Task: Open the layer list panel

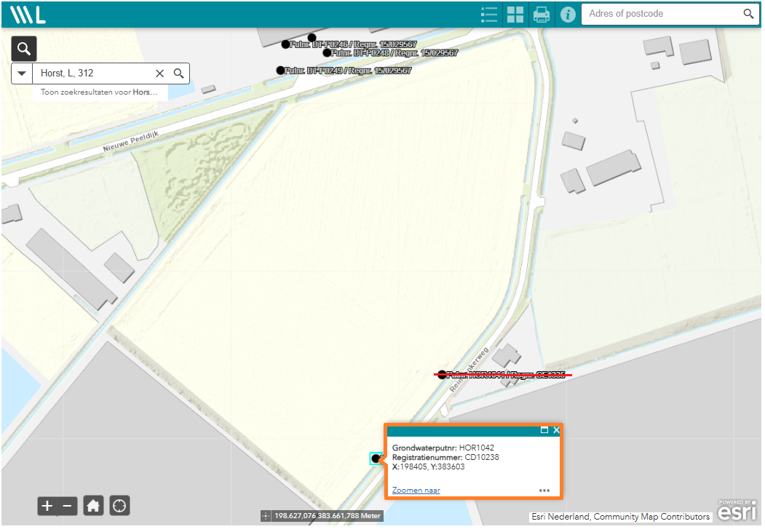Action: coord(489,15)
